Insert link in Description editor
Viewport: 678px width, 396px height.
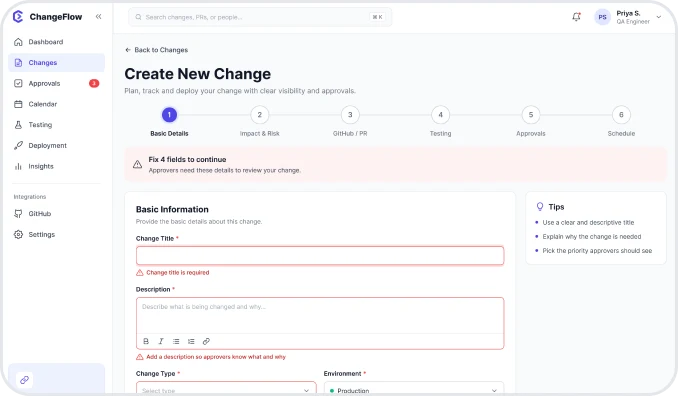(x=206, y=341)
